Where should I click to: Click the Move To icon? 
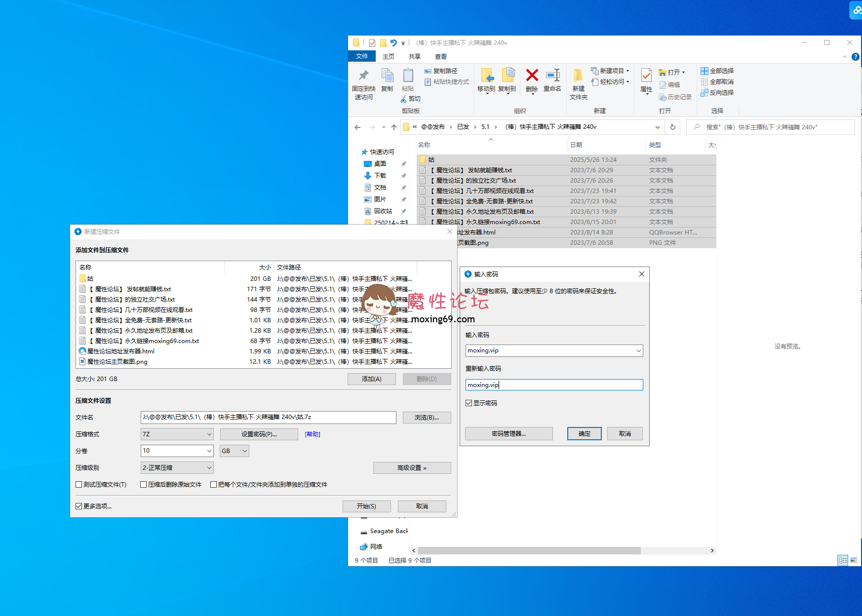(486, 76)
